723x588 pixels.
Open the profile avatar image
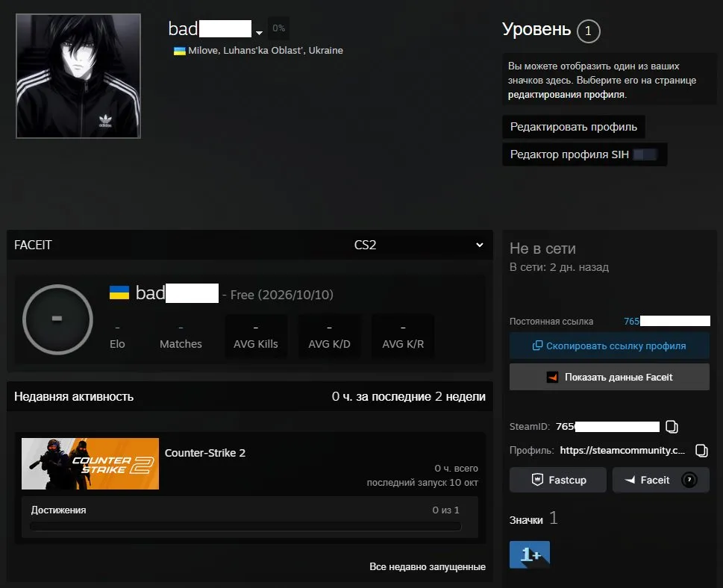click(78, 76)
